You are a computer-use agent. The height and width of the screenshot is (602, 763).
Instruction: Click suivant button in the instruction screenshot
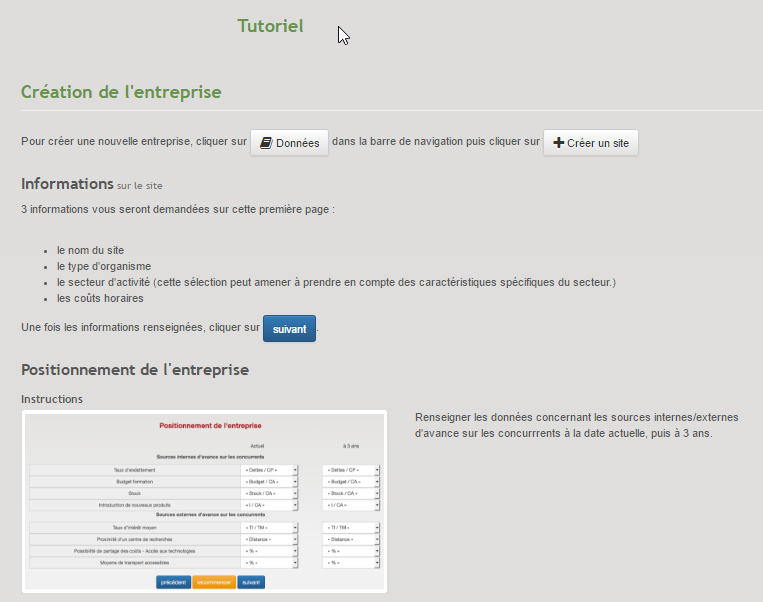pos(251,582)
